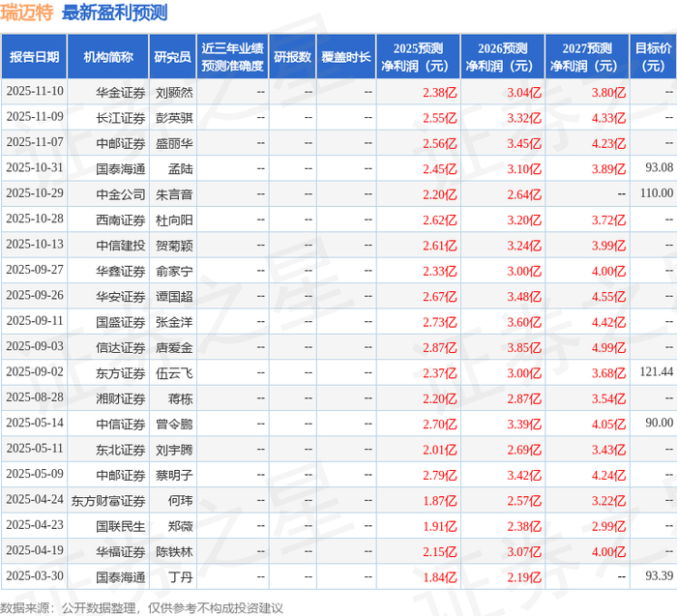Viewport: 677px width, 616px height.
Task: Click analyst 刘颢然
Action: coord(174,93)
